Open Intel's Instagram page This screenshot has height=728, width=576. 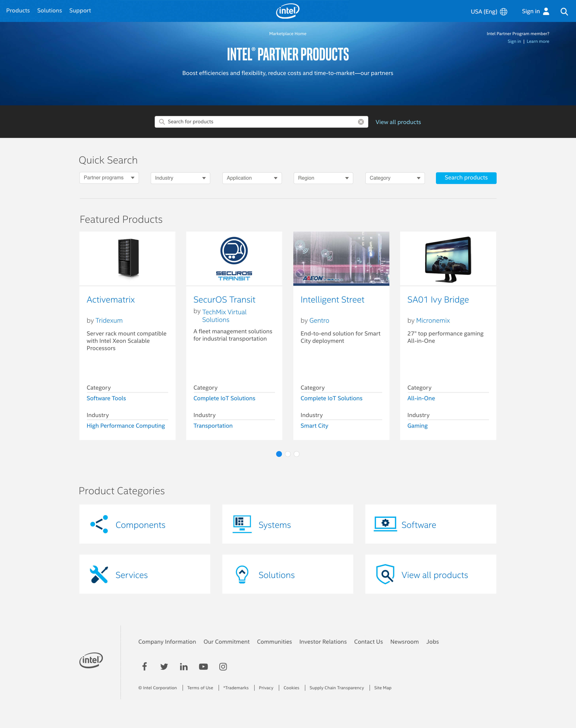223,667
